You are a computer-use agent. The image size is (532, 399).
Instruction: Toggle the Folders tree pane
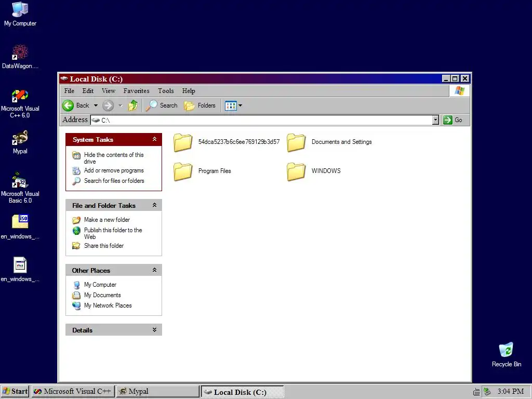[x=200, y=105]
